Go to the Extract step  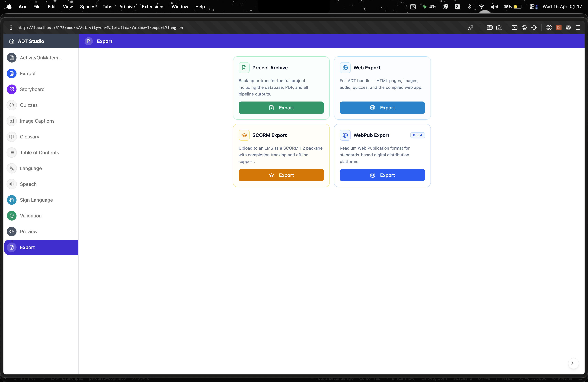coord(41,74)
